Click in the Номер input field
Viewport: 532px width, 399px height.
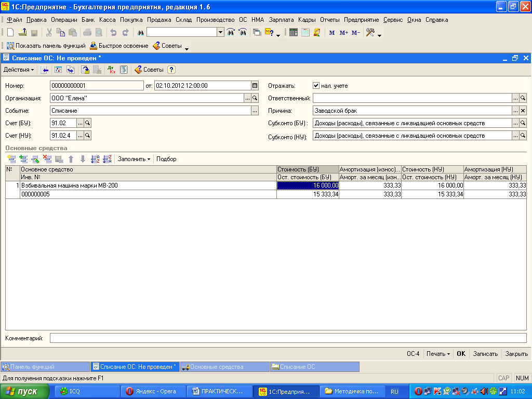pos(97,86)
